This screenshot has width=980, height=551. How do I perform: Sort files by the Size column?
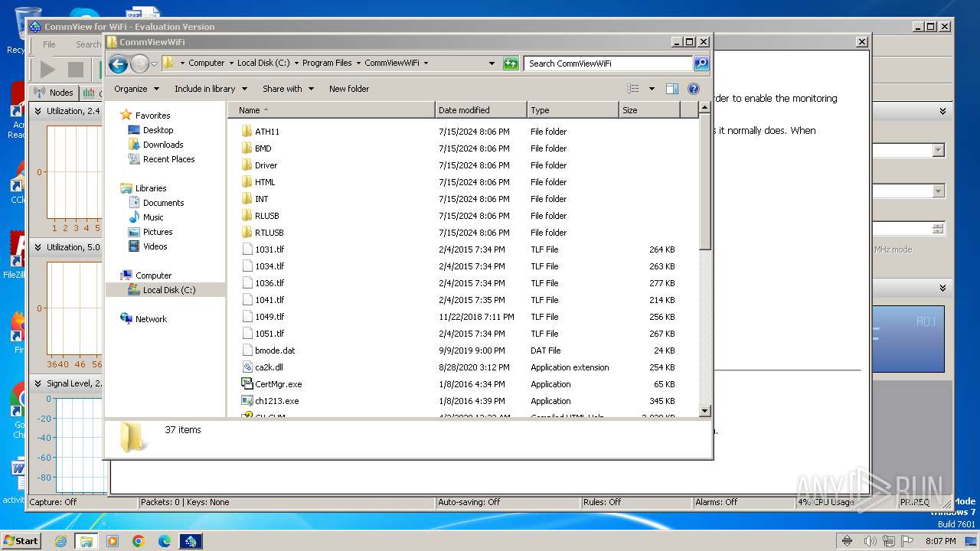(x=649, y=110)
